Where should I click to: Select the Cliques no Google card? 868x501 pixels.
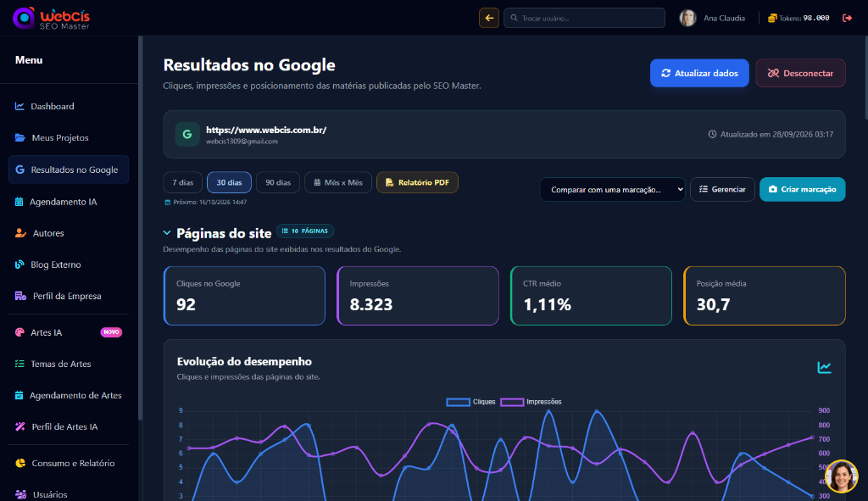244,296
